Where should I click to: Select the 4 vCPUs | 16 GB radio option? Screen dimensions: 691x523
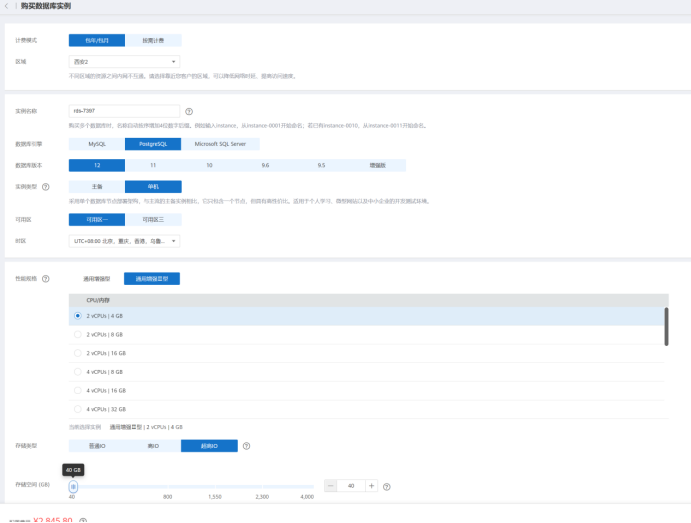[78, 390]
